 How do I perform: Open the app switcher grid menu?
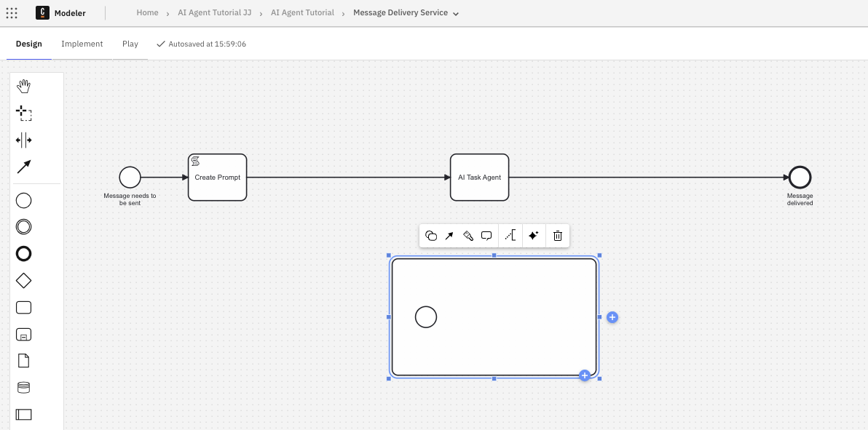[x=12, y=13]
